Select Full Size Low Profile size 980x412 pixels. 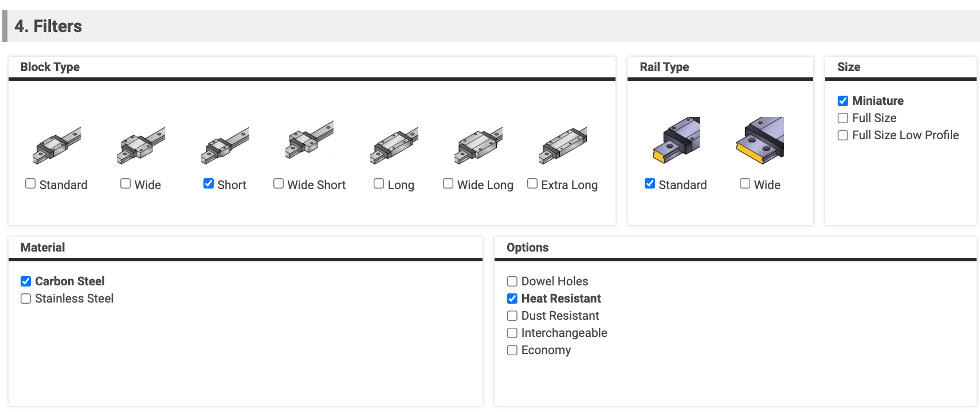[843, 135]
